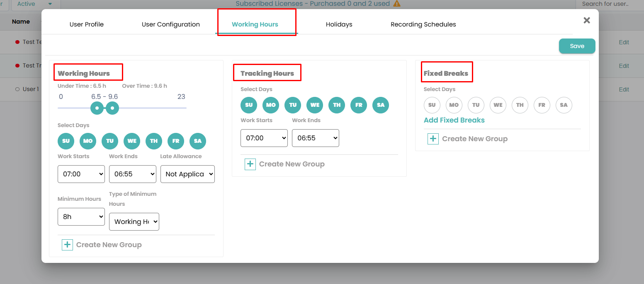Click the Add Fixed Breaks link

tap(454, 120)
